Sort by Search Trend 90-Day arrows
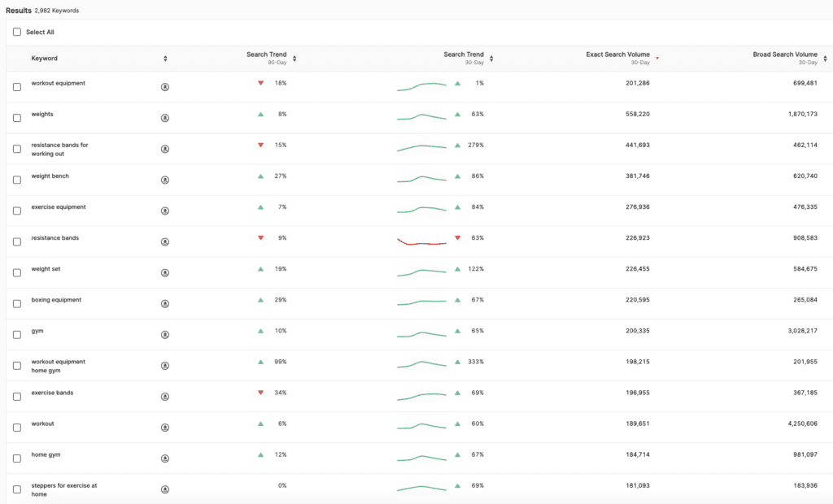 [x=294, y=59]
